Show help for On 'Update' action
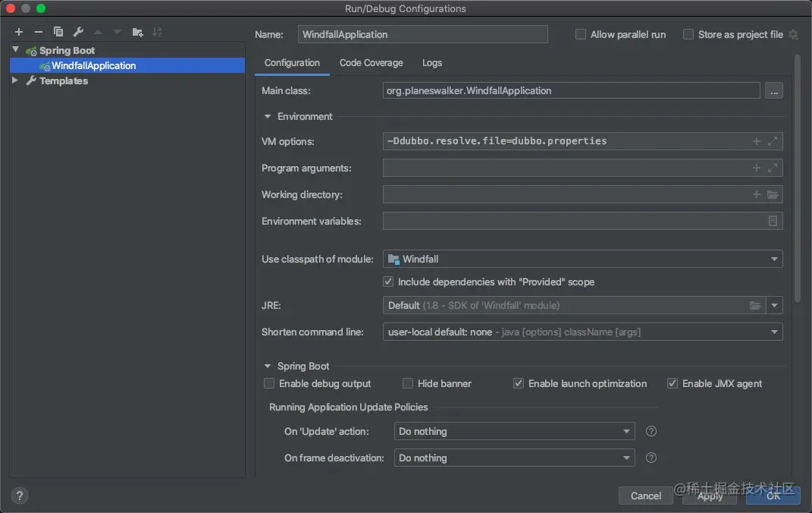This screenshot has height=513, width=812. [651, 431]
